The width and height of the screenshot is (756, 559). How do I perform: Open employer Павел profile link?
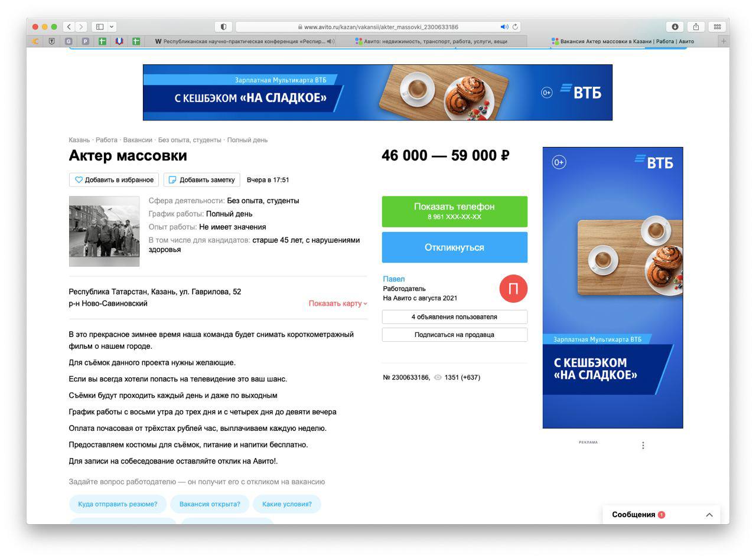coord(394,279)
